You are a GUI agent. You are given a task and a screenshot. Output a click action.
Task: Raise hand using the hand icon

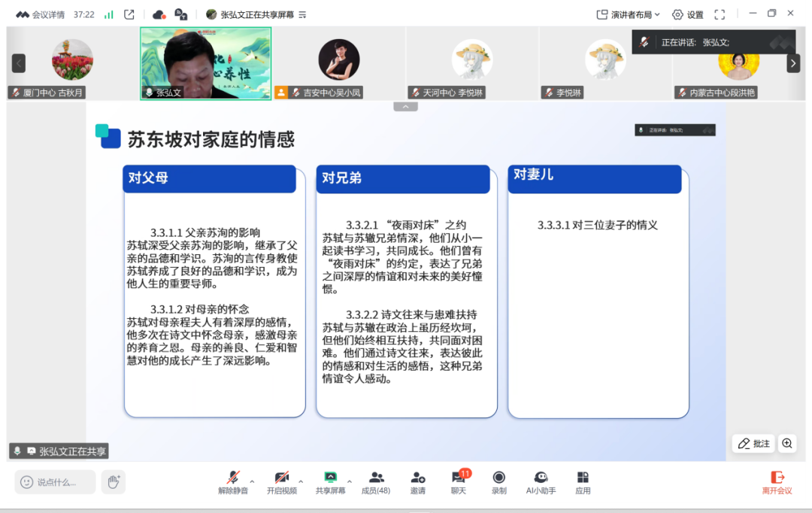pos(114,482)
